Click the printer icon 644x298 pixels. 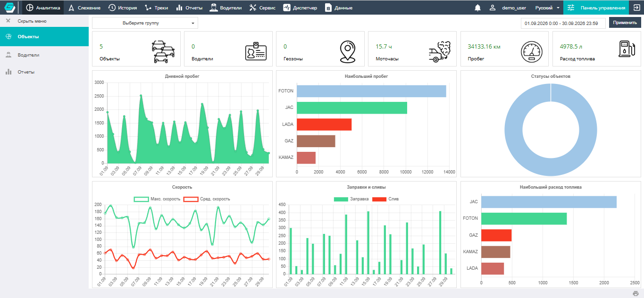[x=636, y=294]
